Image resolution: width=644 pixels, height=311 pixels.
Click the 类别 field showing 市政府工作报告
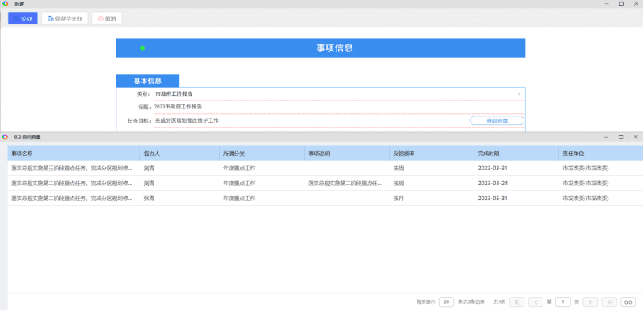click(339, 94)
